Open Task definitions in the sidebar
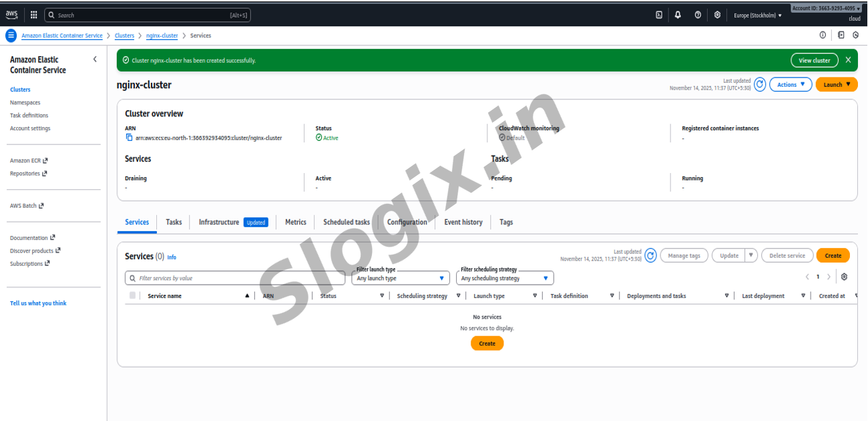868x421 pixels. point(29,116)
